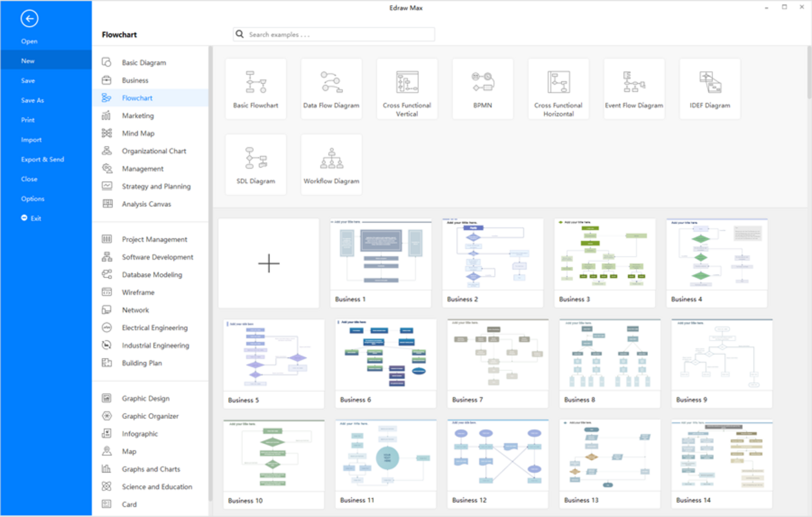
Task: Open the IDEF Diagram template
Action: pos(709,89)
